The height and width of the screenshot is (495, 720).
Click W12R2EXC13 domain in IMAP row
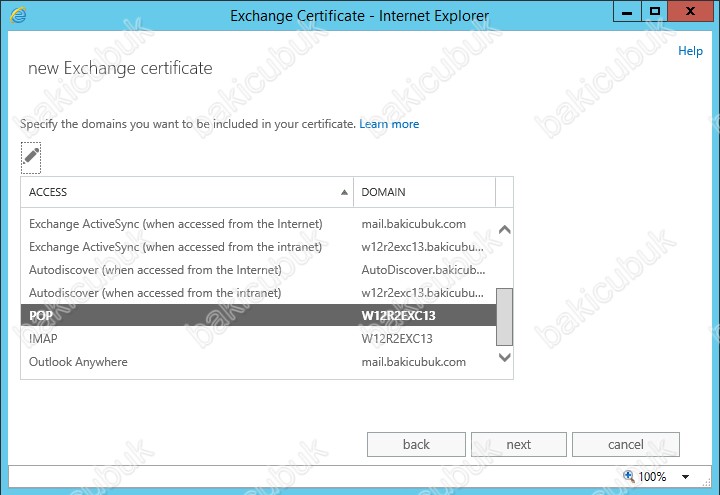click(397, 338)
